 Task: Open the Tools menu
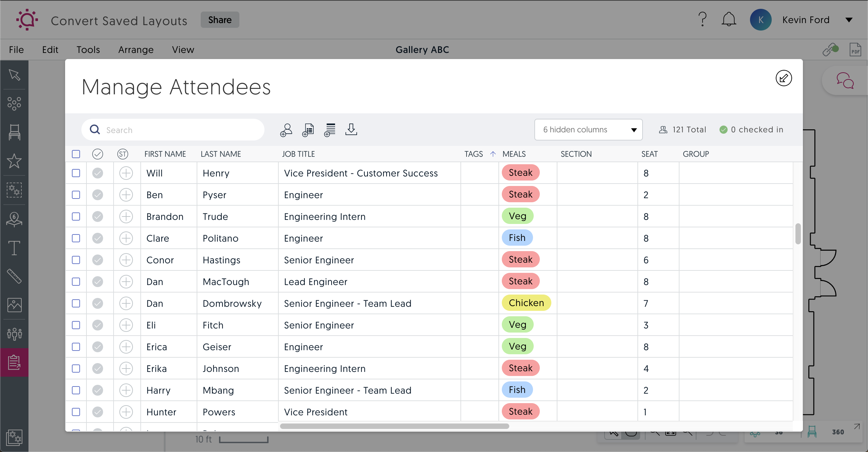coord(88,50)
